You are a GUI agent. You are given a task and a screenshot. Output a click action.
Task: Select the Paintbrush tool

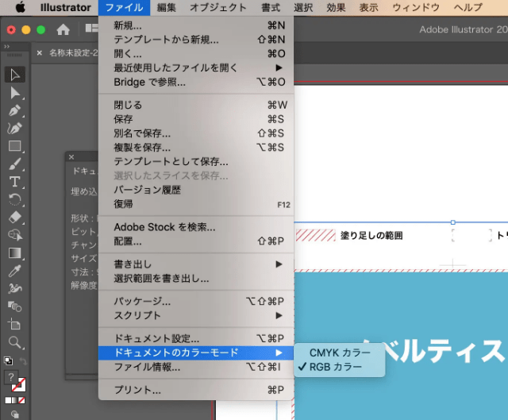pos(14,164)
